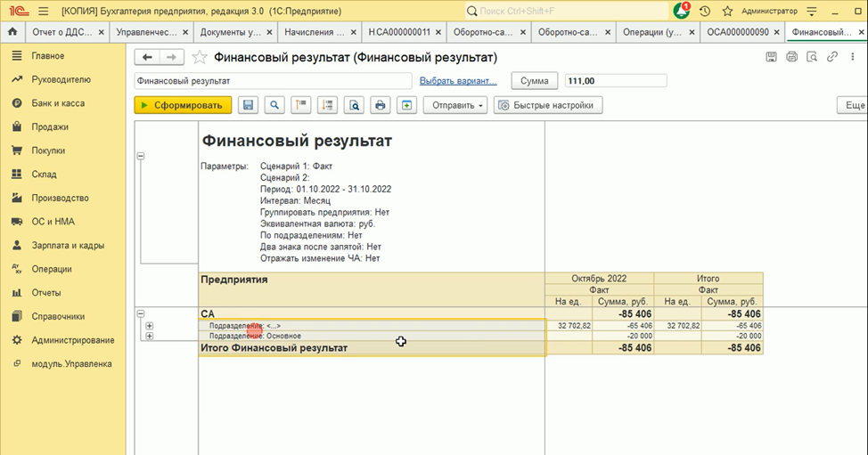The image size is (868, 455).
Task: Click the report variant name field
Action: tap(273, 81)
